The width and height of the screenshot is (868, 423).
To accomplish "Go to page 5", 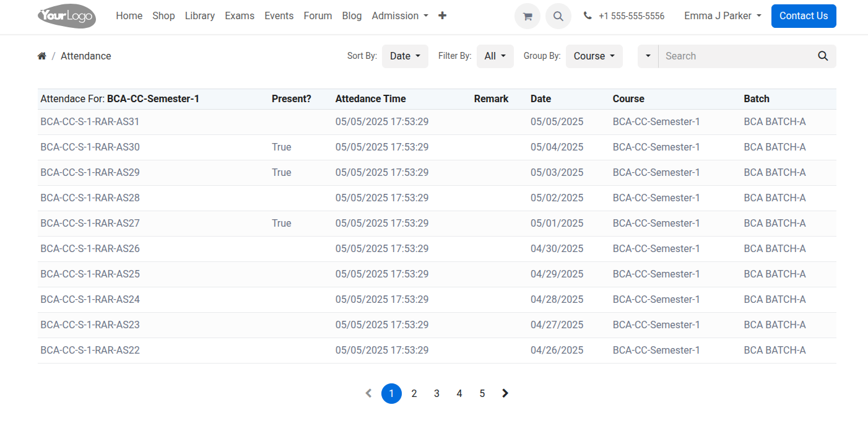I will click(482, 393).
